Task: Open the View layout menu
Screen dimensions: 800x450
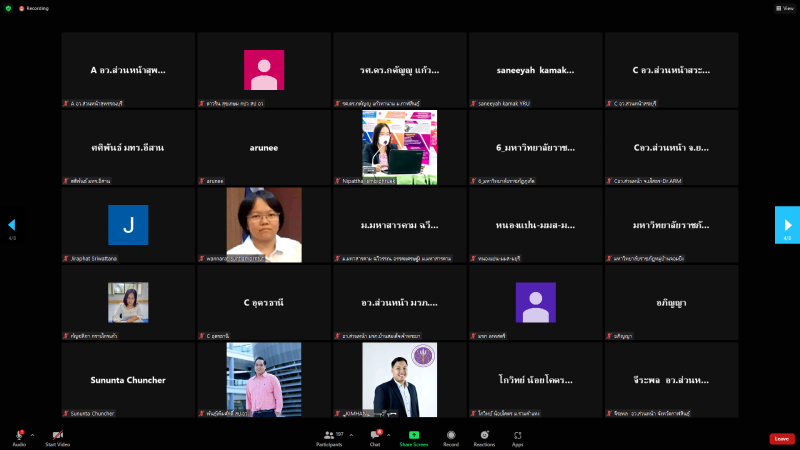Action: pos(783,7)
